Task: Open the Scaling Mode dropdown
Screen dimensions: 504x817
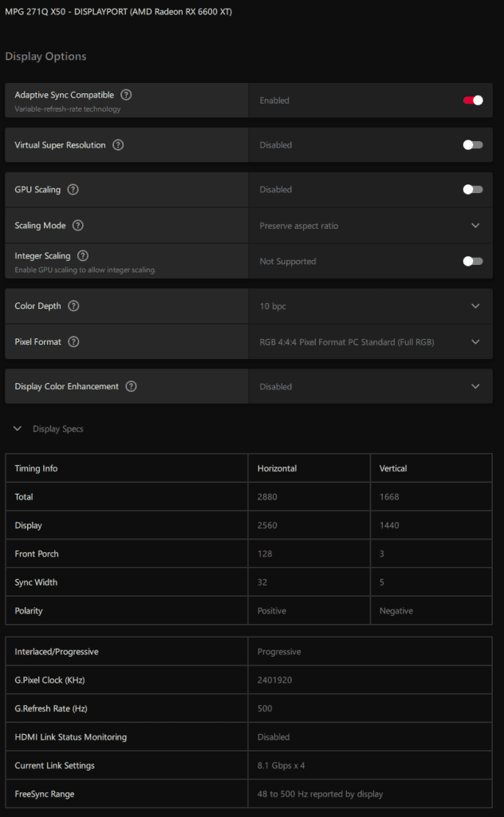Action: point(475,225)
